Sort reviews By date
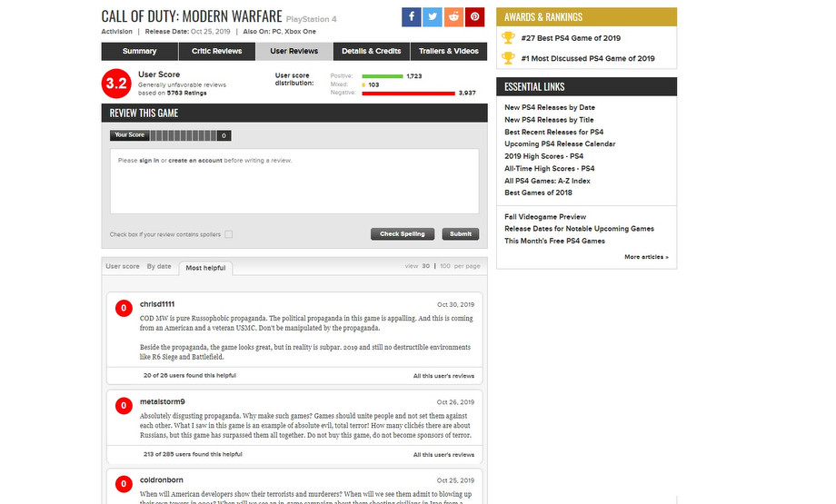The width and height of the screenshot is (836, 504). pyautogui.click(x=159, y=266)
